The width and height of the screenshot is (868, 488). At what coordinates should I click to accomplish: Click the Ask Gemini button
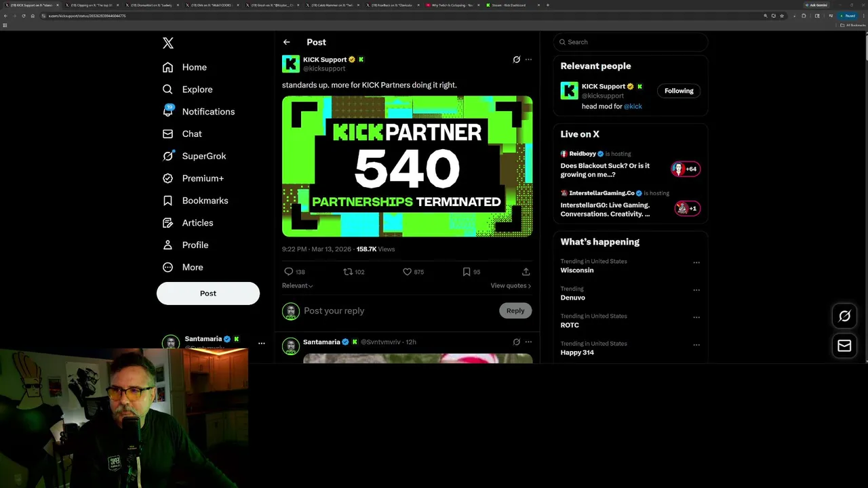pos(815,5)
